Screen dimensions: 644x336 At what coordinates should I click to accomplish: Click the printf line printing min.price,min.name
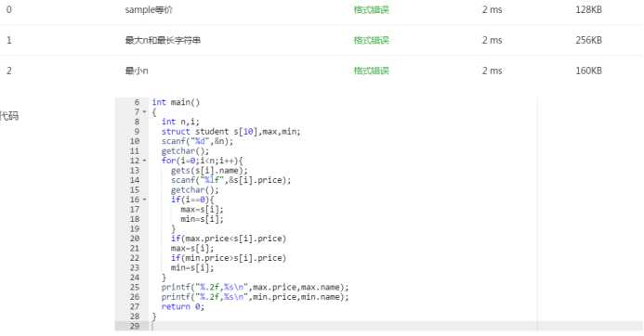tap(255, 297)
